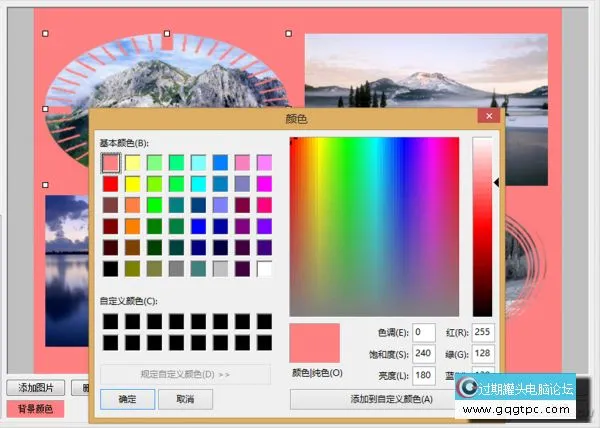The height and width of the screenshot is (428, 600).
Task: Select the pure red basic color swatch
Action: pyautogui.click(x=111, y=184)
